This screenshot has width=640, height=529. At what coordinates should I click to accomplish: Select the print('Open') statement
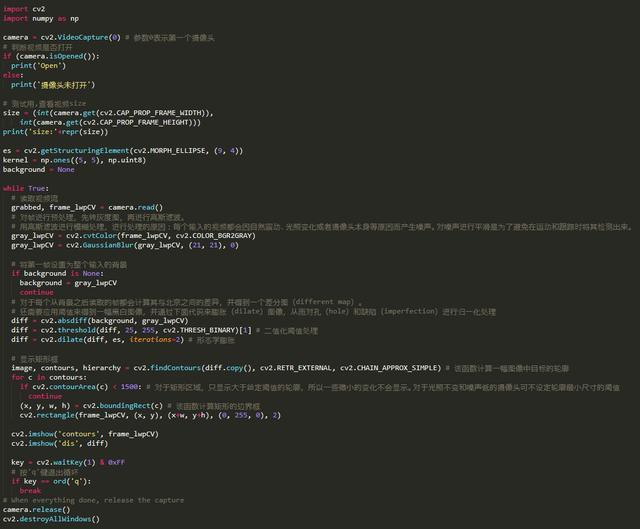[x=38, y=65]
